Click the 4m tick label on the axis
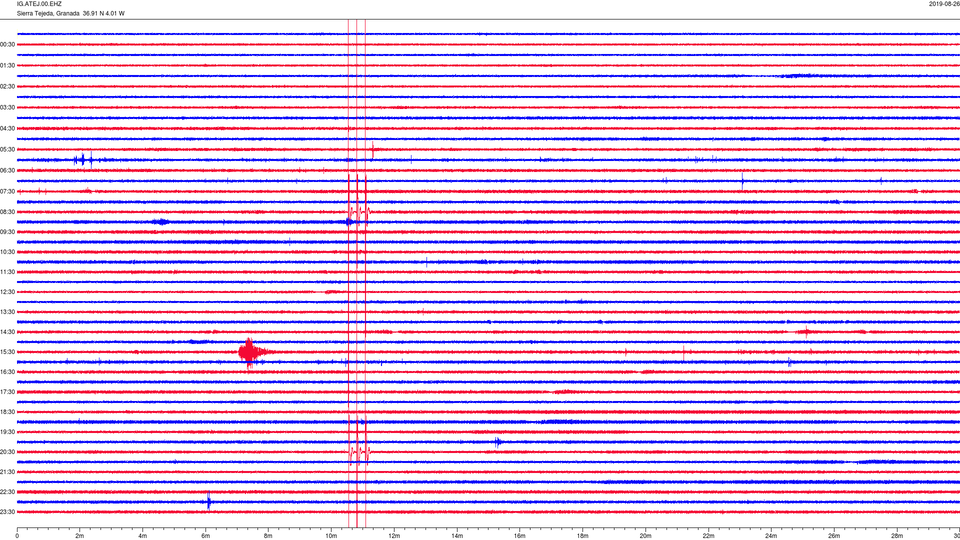Viewport: 960px width, 540px height. (143, 536)
